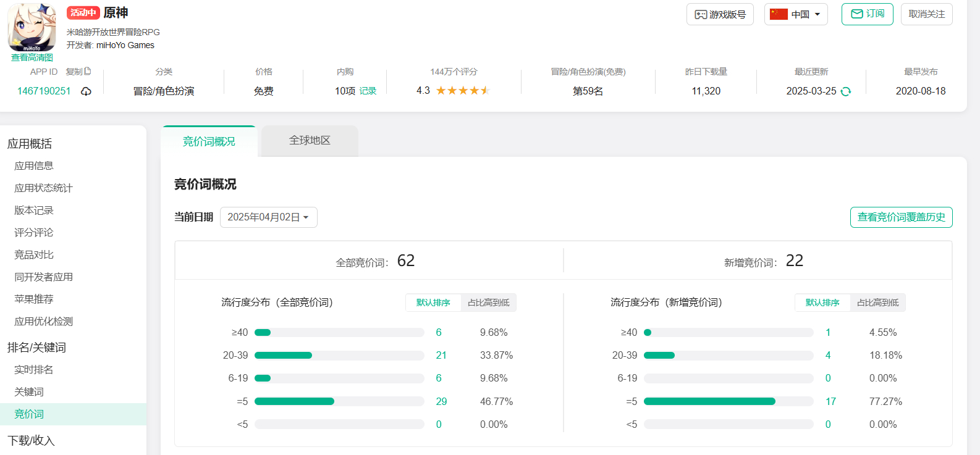The width and height of the screenshot is (980, 455).
Task: Click the 20-39 bar in 全部竞价词 chart
Action: click(x=339, y=355)
